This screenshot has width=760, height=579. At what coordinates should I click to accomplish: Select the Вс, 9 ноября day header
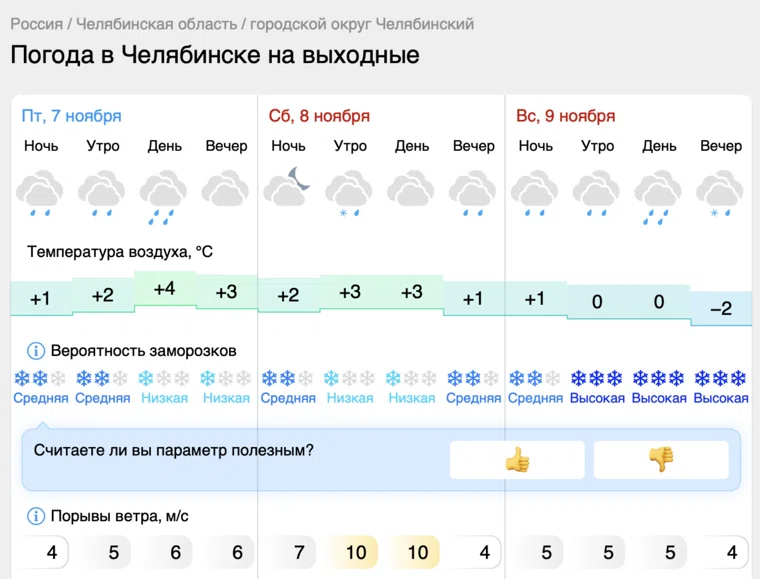pos(565,116)
